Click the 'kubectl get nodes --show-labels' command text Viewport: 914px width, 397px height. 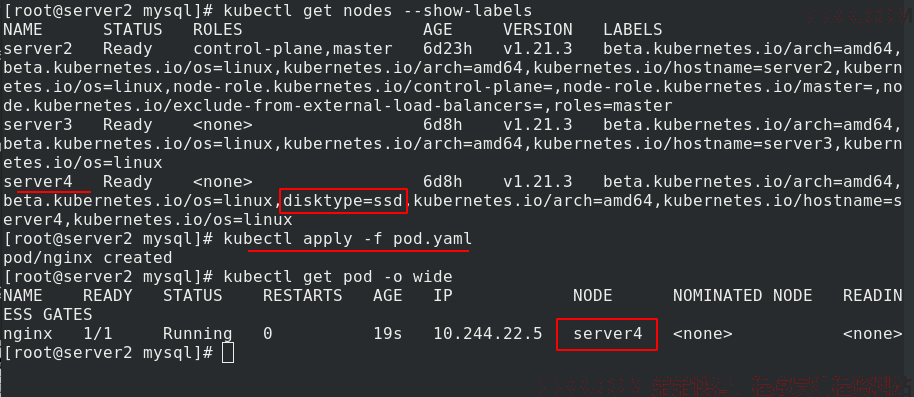[378, 10]
